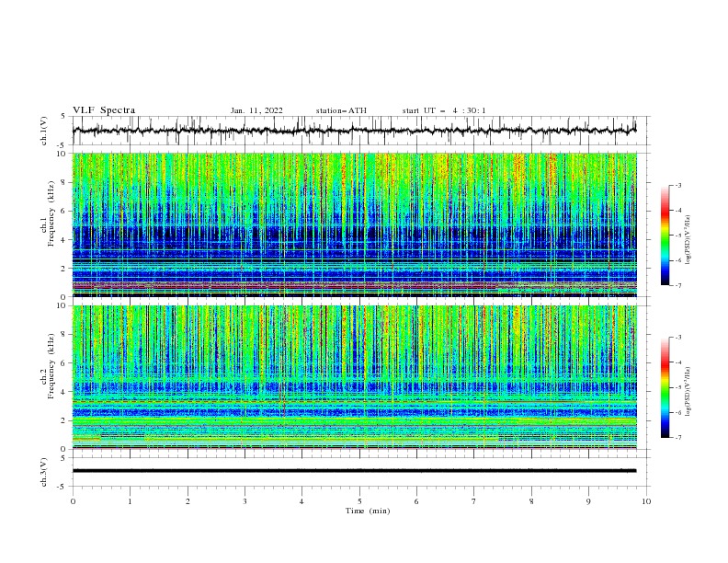Click the '-5' tick on ch.1 color bar
728x563 pixels.
tap(677, 236)
